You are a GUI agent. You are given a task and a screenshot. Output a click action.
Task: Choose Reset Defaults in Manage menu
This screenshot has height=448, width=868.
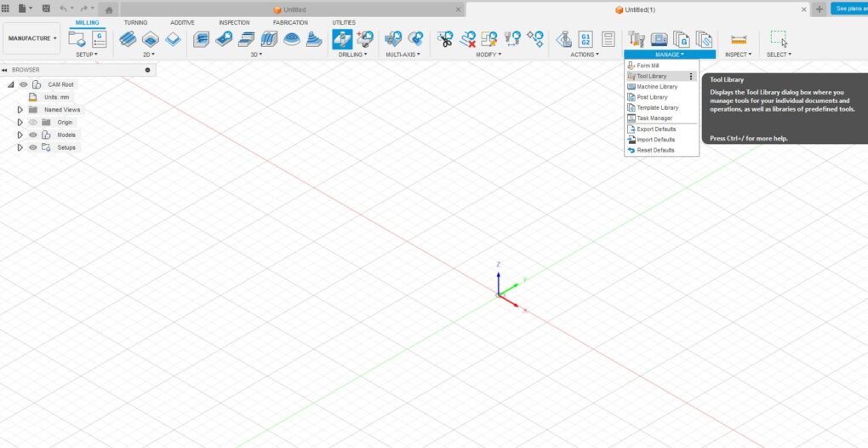pos(661,151)
